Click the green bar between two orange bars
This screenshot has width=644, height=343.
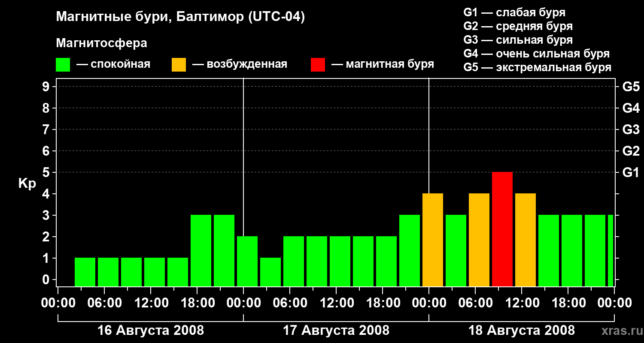(456, 250)
